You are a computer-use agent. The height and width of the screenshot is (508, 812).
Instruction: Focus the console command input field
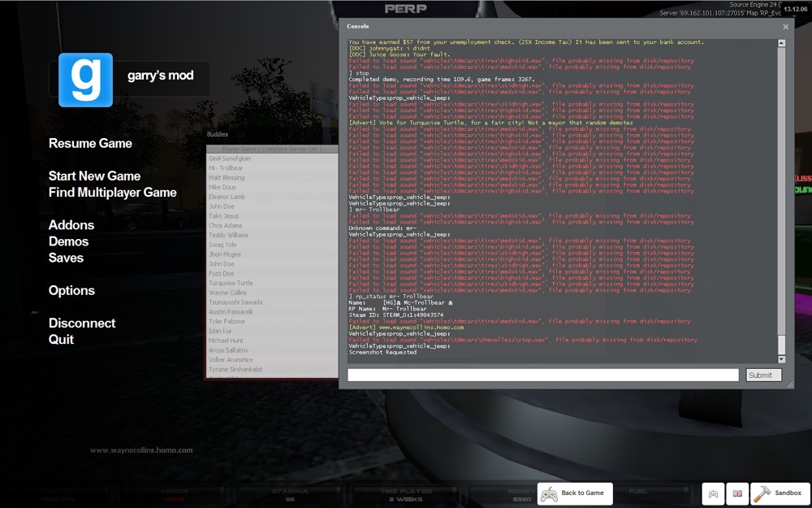tap(542, 375)
